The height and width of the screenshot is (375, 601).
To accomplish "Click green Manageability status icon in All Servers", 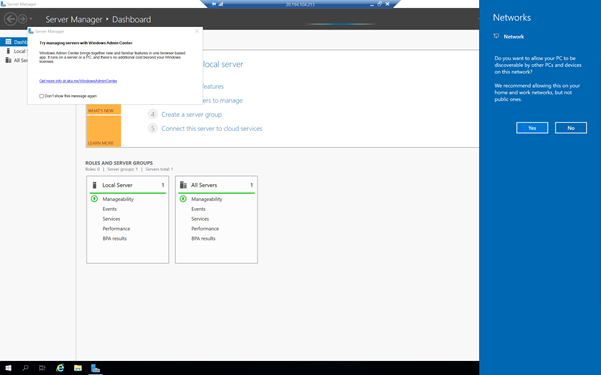I will (183, 199).
